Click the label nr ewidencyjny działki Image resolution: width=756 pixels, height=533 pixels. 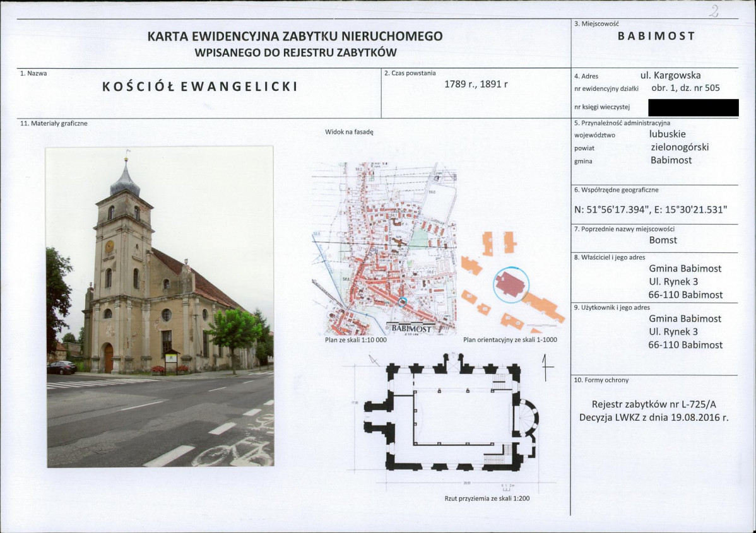606,89
